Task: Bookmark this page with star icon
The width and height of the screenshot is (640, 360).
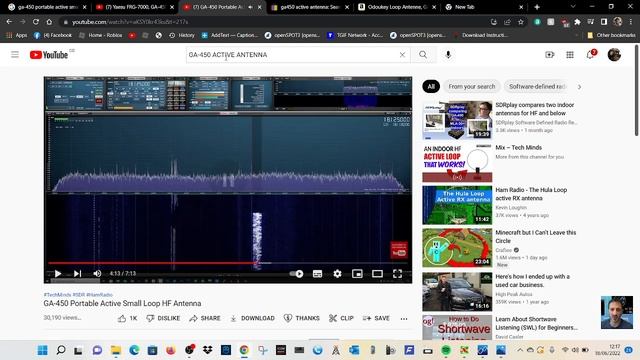Action: tap(520, 22)
